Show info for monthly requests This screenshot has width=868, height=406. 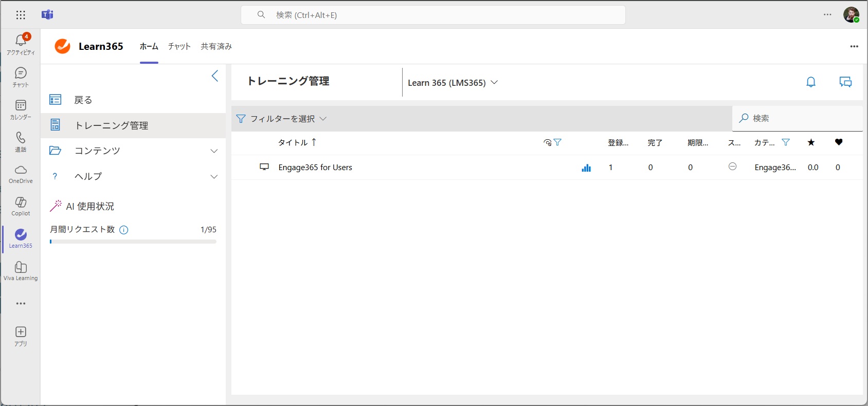124,230
